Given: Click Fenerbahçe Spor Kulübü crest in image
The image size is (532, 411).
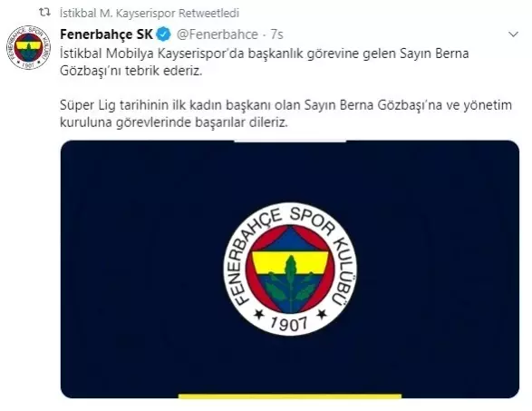Looking at the screenshot, I should [x=290, y=269].
